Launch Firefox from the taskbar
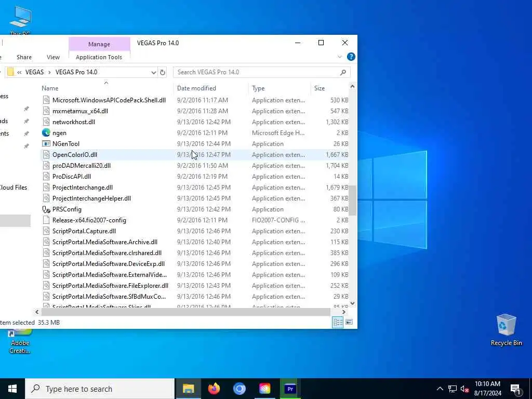The width and height of the screenshot is (532, 399). click(214, 389)
